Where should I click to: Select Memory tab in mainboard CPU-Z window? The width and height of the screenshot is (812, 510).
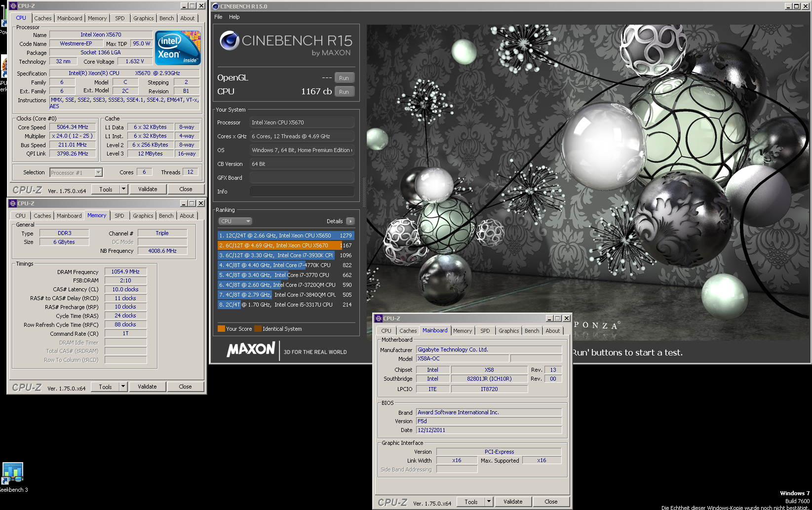tap(463, 331)
